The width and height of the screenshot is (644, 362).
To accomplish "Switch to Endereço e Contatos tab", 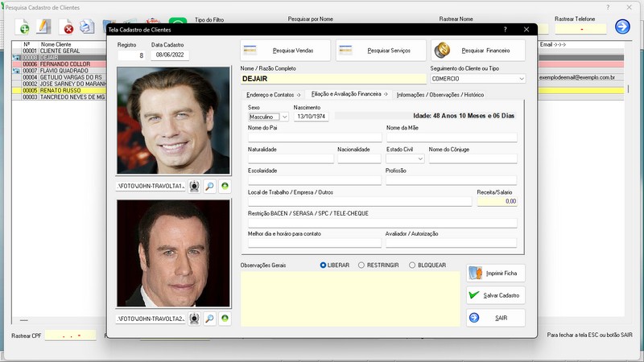I will tap(274, 94).
